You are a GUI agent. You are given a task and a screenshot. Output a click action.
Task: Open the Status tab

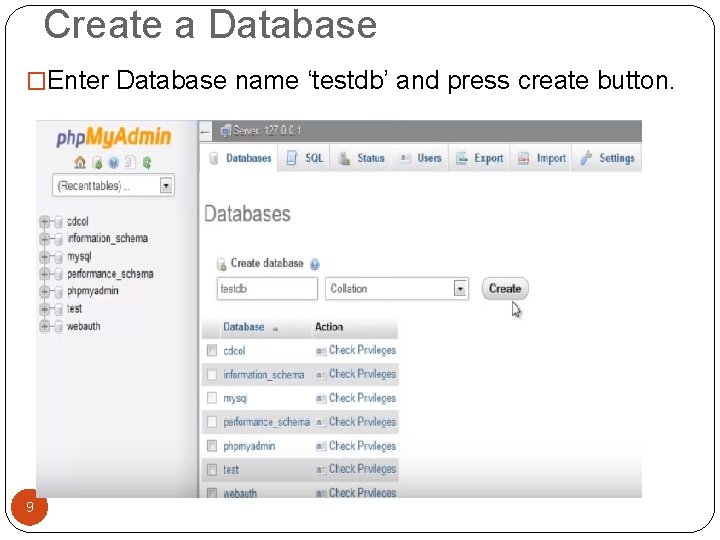point(361,158)
